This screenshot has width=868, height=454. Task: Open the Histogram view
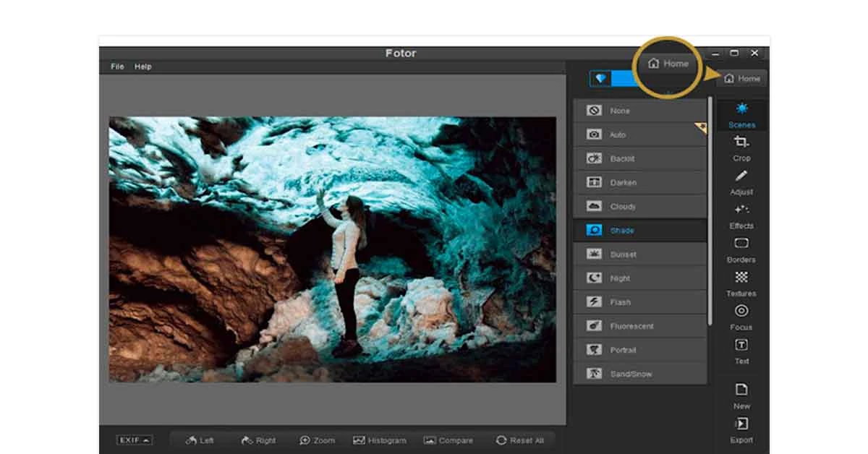(380, 440)
